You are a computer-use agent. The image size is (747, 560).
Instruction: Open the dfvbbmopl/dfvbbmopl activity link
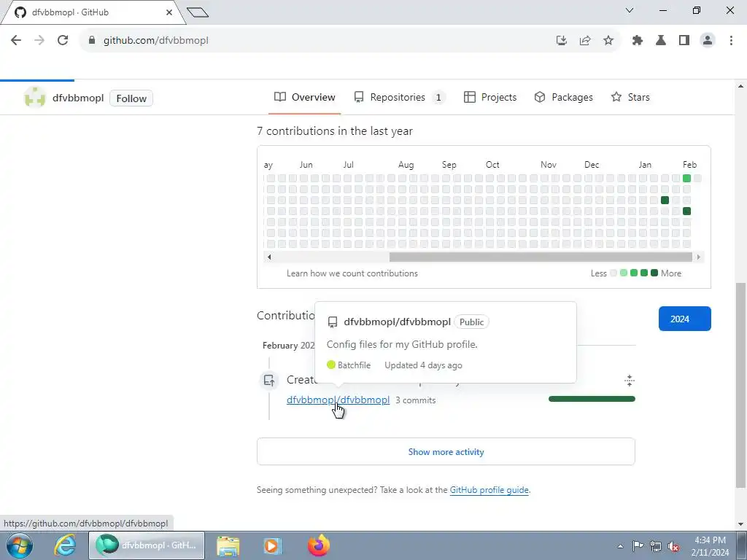(x=338, y=400)
